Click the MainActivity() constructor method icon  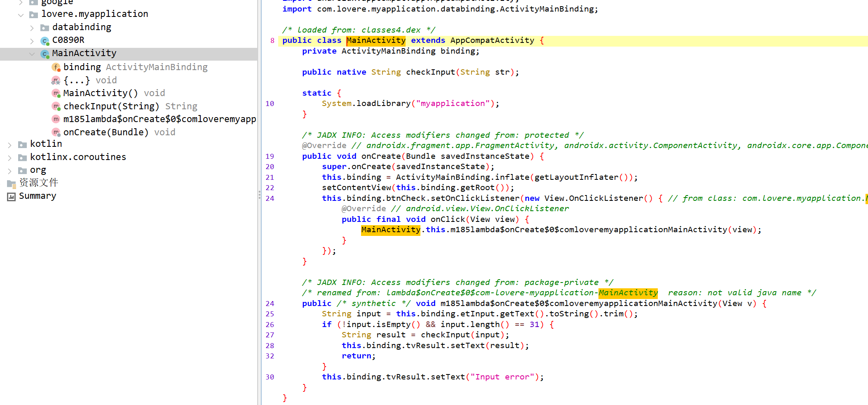coord(56,93)
